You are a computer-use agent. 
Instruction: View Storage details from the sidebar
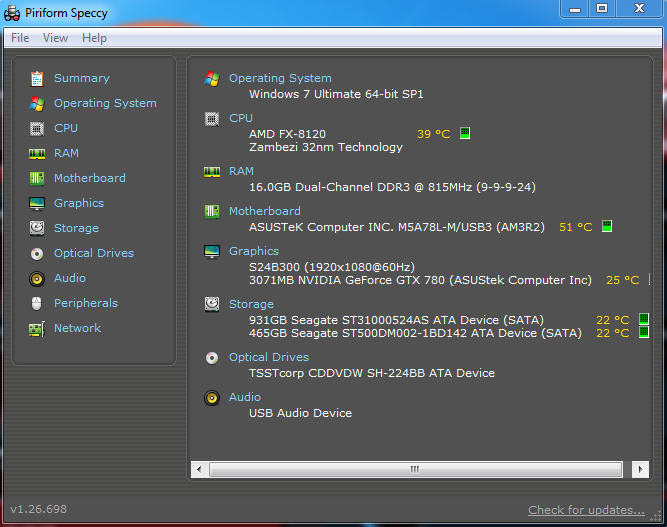click(x=76, y=228)
